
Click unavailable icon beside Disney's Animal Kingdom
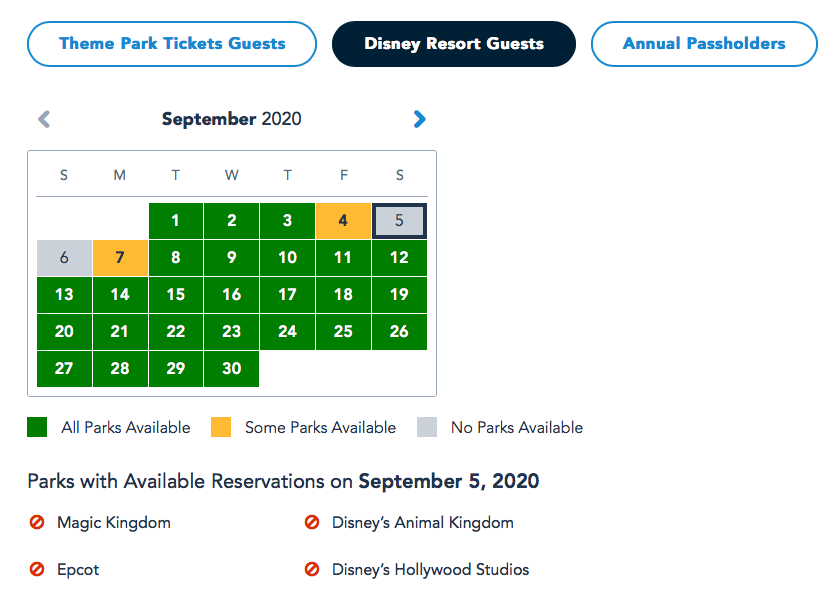coord(312,522)
